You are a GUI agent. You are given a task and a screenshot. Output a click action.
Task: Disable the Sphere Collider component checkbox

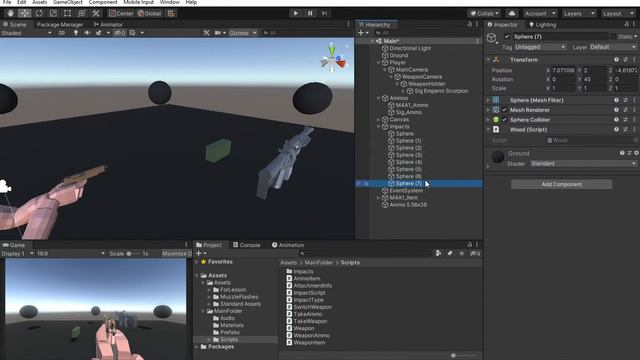(x=505, y=120)
